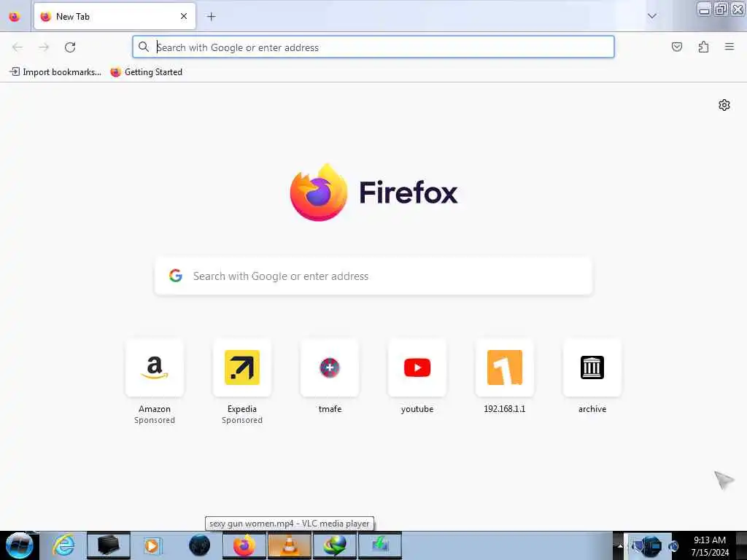747x560 pixels.
Task: Open the 192.168.1.1 shortcut tile
Action: (505, 367)
